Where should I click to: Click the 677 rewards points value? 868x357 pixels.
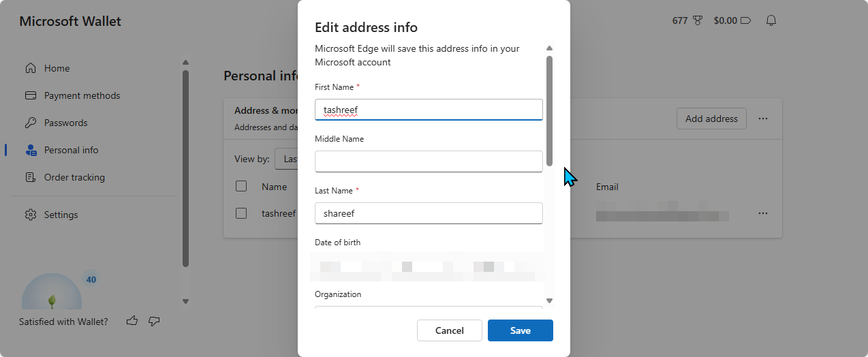coord(680,20)
